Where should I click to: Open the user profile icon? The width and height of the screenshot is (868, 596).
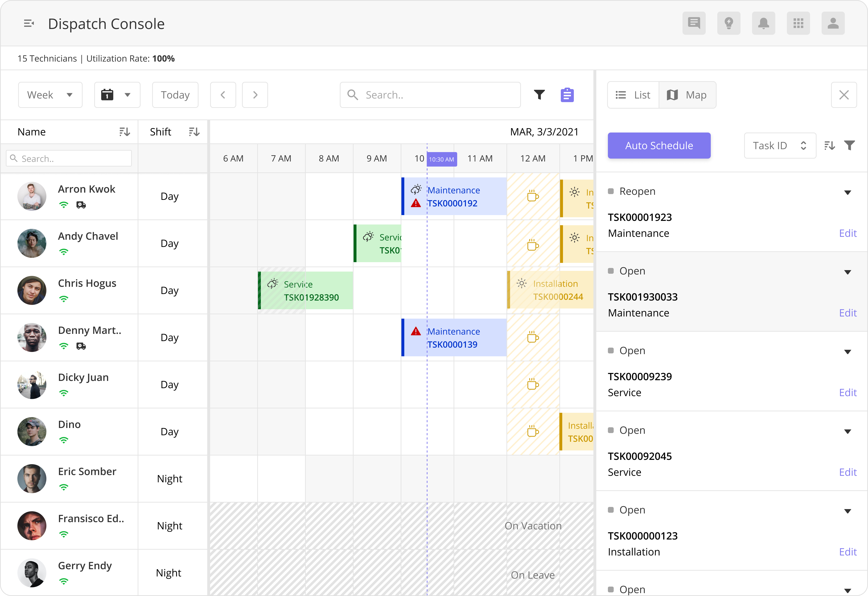coord(833,23)
